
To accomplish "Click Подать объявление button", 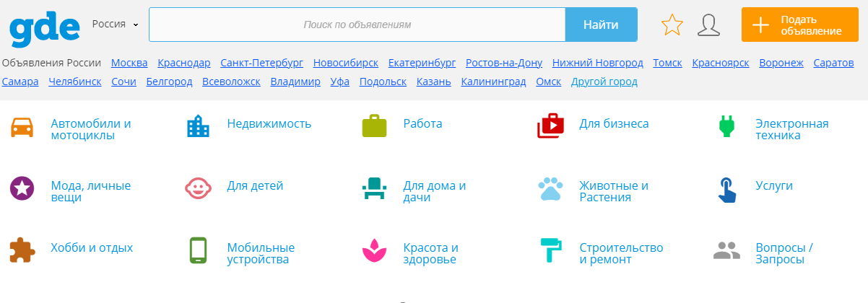I will pyautogui.click(x=794, y=25).
